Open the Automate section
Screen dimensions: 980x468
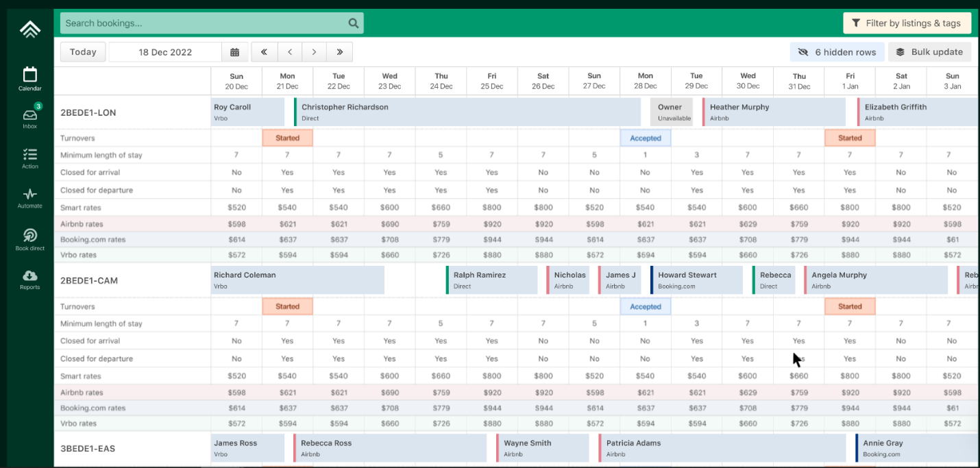point(29,198)
